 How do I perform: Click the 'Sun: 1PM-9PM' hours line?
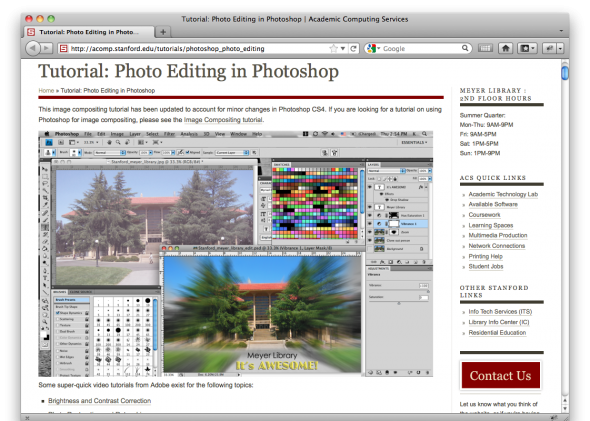480,153
